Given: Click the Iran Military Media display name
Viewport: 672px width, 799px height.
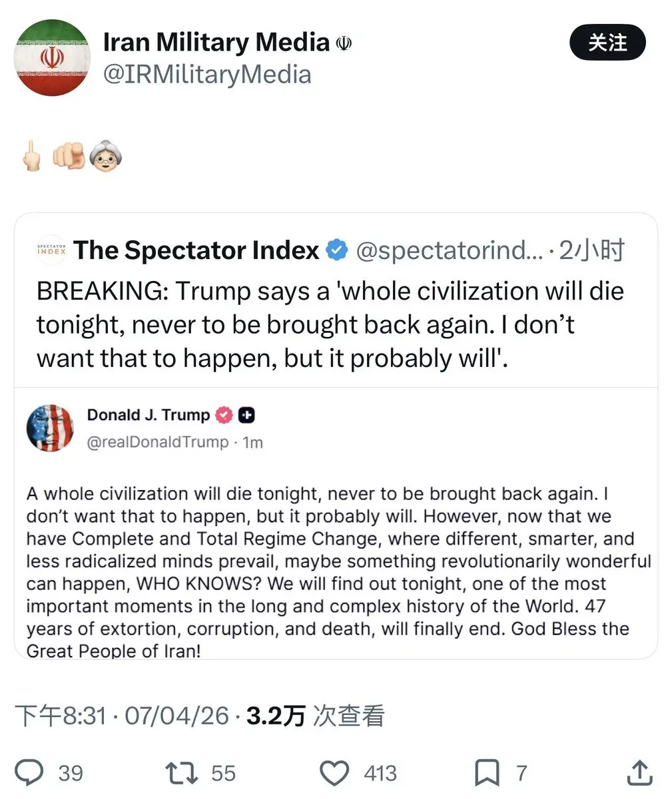Looking at the screenshot, I should [216, 43].
